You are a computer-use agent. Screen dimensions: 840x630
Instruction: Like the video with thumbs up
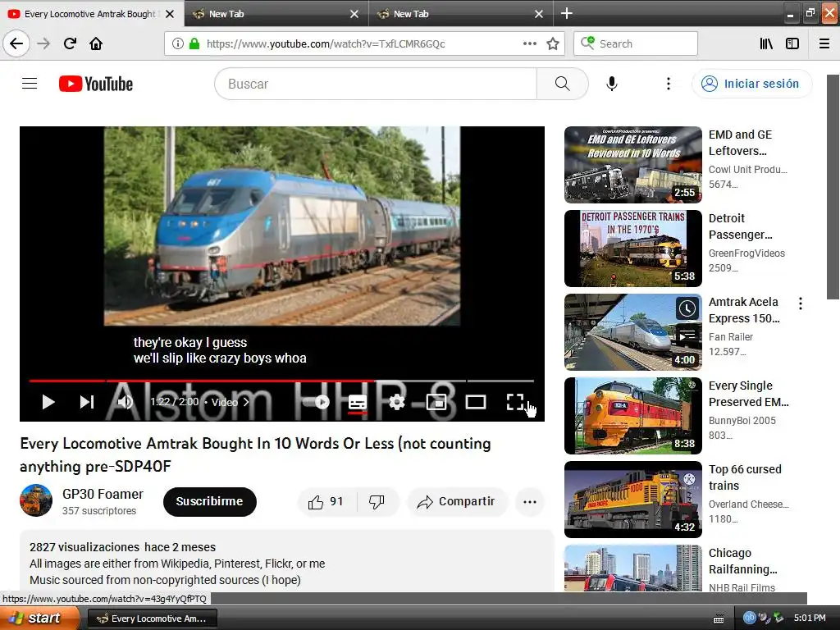[326, 502]
